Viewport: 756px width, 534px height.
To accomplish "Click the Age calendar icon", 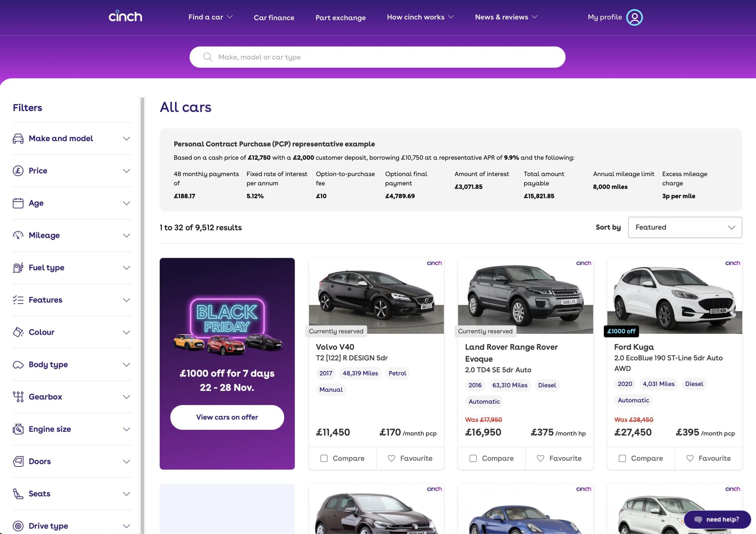I will click(x=18, y=203).
